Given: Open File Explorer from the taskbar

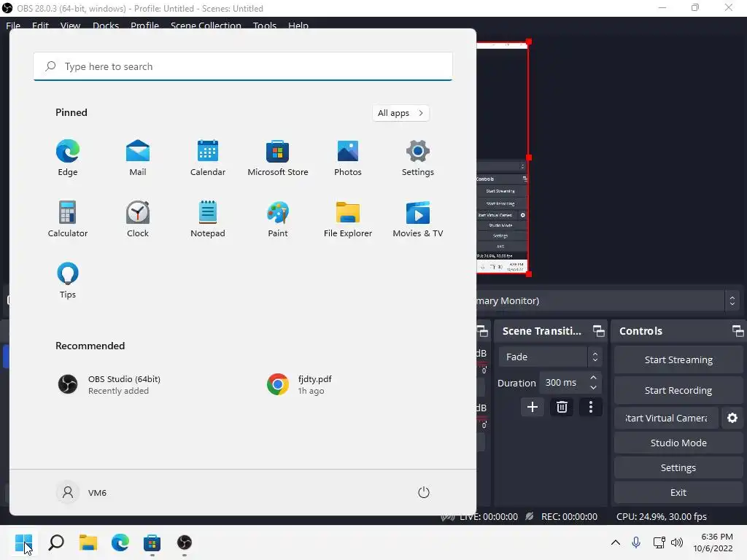Looking at the screenshot, I should (88, 542).
